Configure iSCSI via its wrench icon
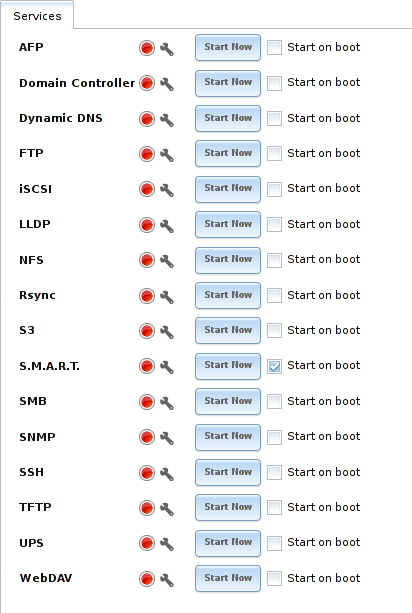Viewport: 412px width, 613px height. point(167,190)
